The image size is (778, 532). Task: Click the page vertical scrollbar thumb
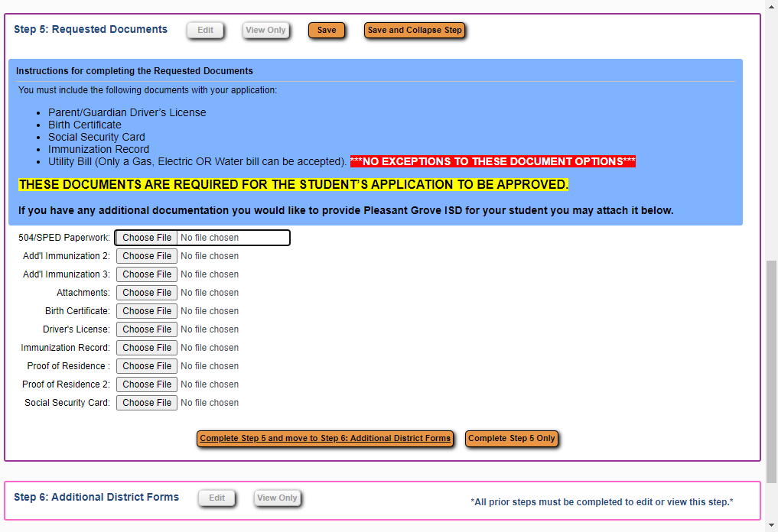771,371
